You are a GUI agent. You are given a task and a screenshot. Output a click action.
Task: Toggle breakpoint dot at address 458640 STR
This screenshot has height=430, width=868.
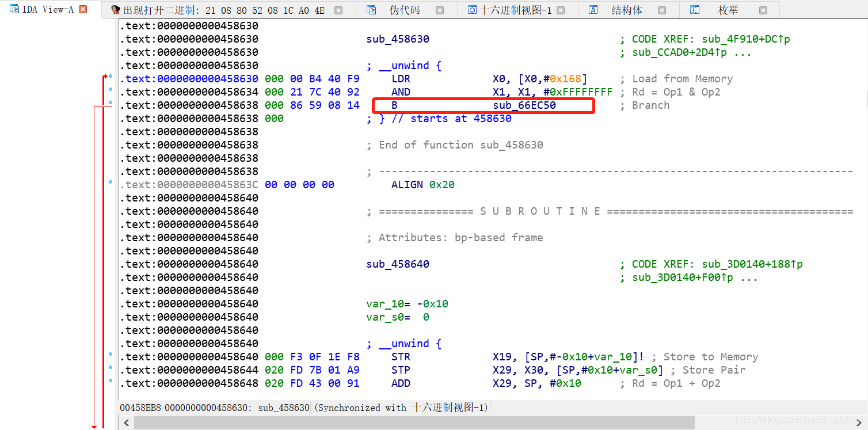pos(111,354)
